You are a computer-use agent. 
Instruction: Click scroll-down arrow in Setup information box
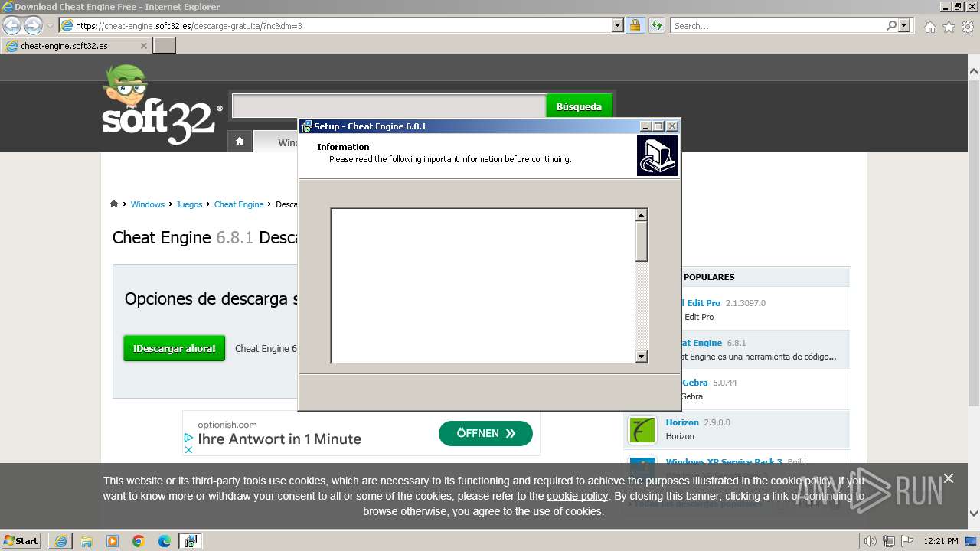click(x=642, y=357)
